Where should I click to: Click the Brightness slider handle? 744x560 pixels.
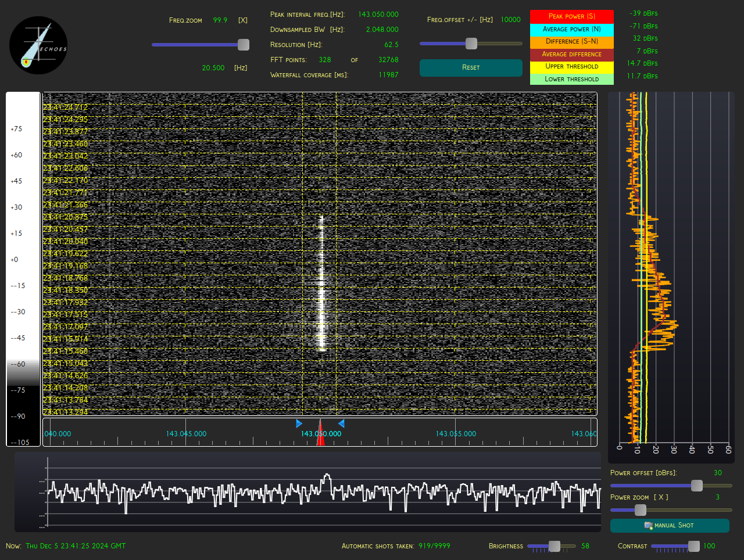[555, 546]
